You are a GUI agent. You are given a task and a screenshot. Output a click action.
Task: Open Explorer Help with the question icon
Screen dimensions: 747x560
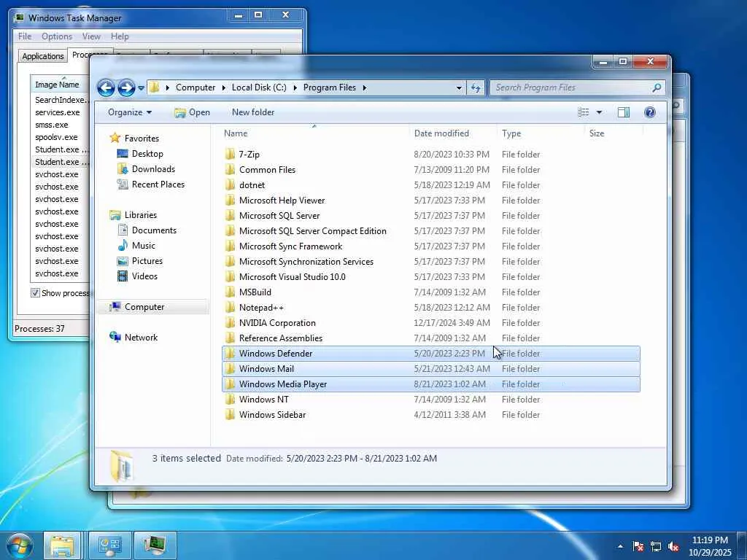pyautogui.click(x=649, y=112)
